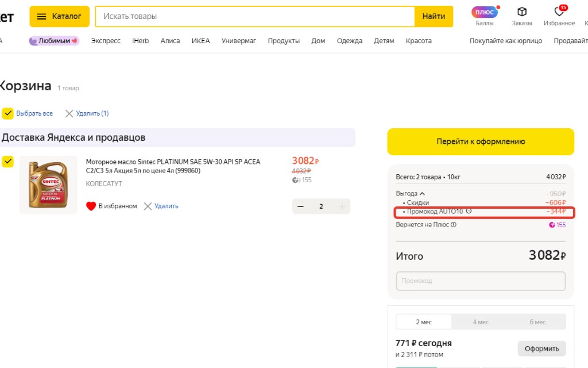The image size is (588, 368).
Task: Open the ИКЕА category
Action: (x=200, y=41)
